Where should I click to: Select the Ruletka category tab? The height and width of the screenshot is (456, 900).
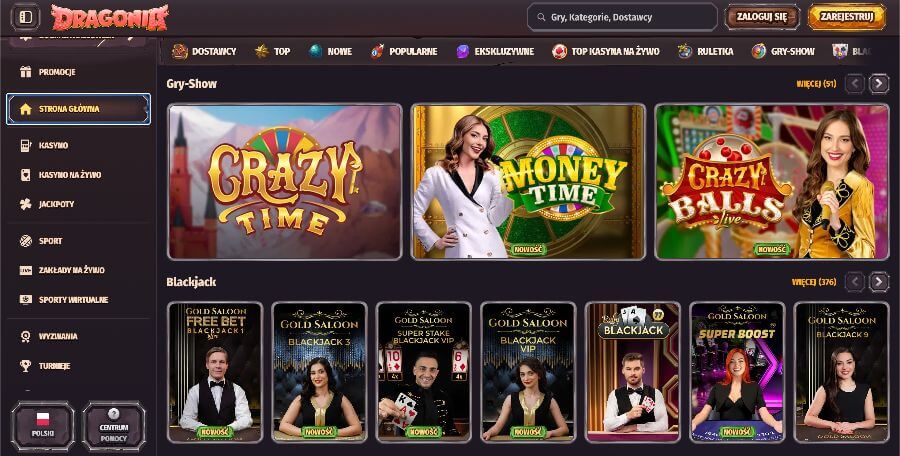click(x=705, y=51)
